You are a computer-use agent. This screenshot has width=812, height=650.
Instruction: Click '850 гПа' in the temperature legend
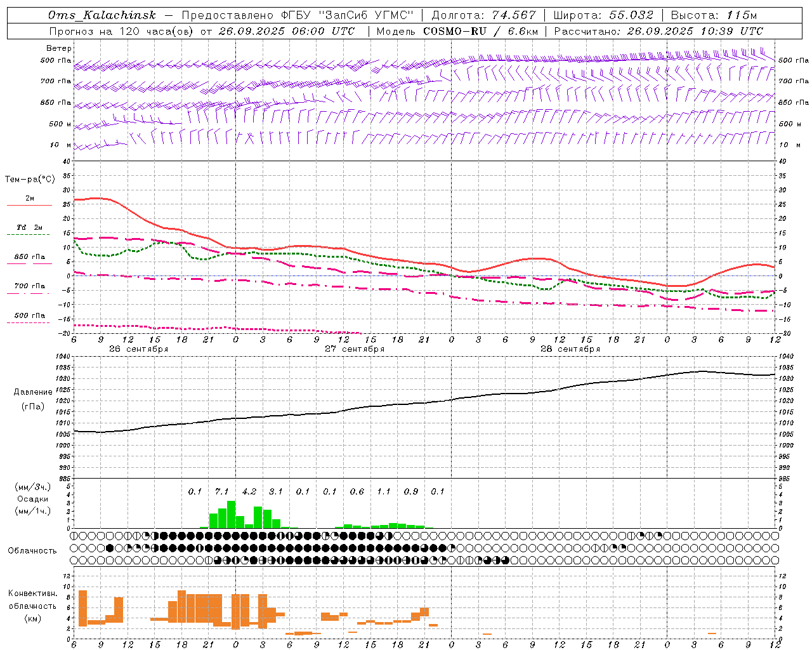point(29,257)
